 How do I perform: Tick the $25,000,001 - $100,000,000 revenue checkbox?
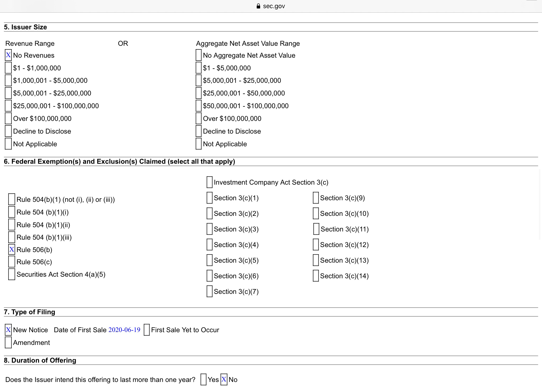pyautogui.click(x=8, y=106)
